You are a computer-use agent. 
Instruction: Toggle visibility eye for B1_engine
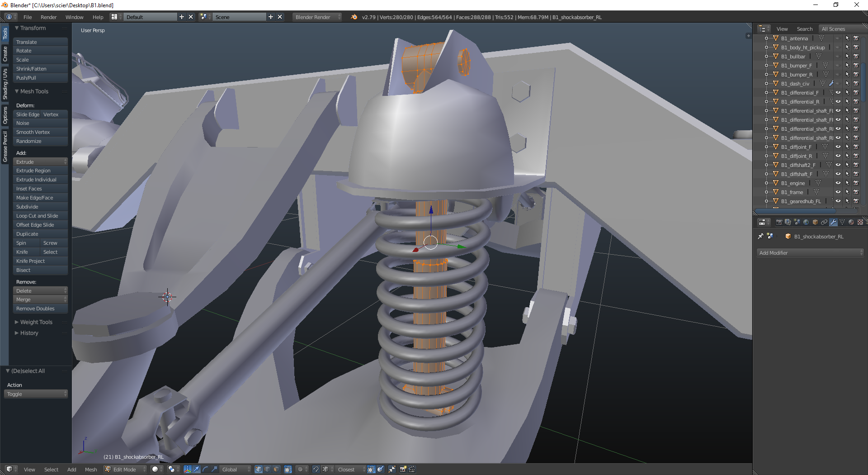(838, 183)
